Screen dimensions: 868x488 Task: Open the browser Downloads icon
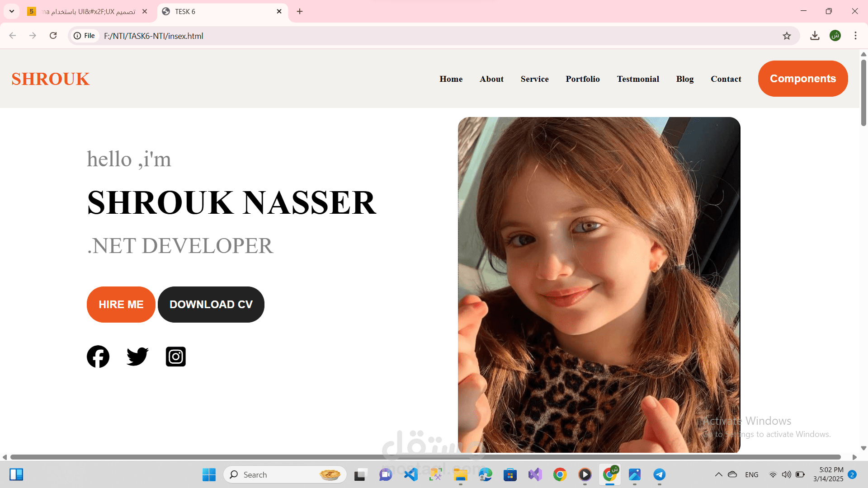(815, 35)
